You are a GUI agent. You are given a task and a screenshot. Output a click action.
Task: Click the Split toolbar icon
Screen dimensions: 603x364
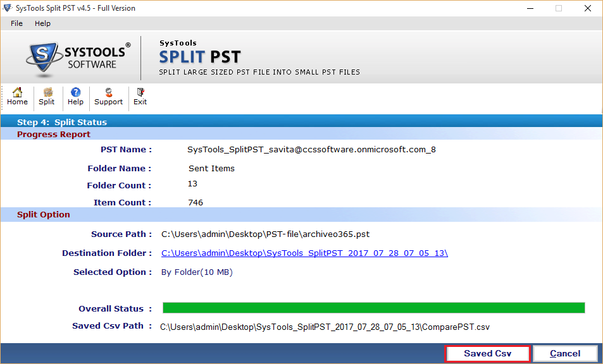point(47,97)
